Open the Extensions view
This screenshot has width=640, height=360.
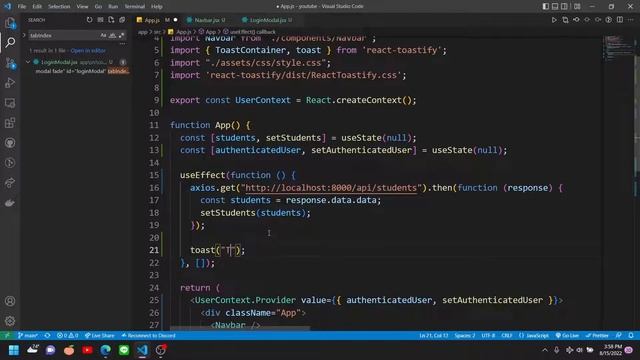[10, 123]
